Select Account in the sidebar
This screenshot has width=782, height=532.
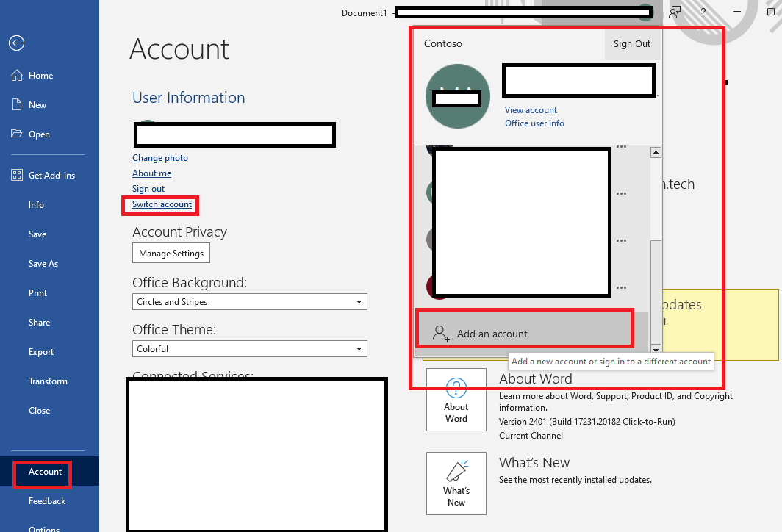click(49, 472)
